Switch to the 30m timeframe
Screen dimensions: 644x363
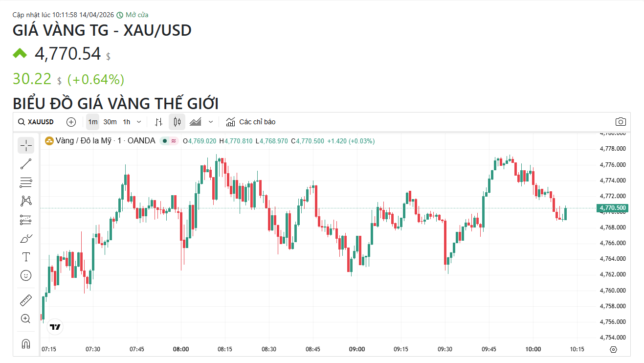coord(110,122)
